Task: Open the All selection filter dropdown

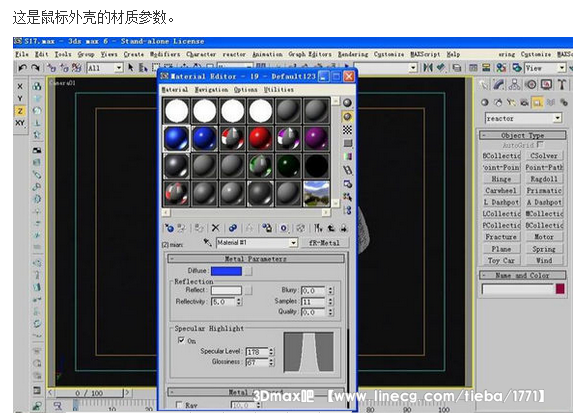Action: 119,68
